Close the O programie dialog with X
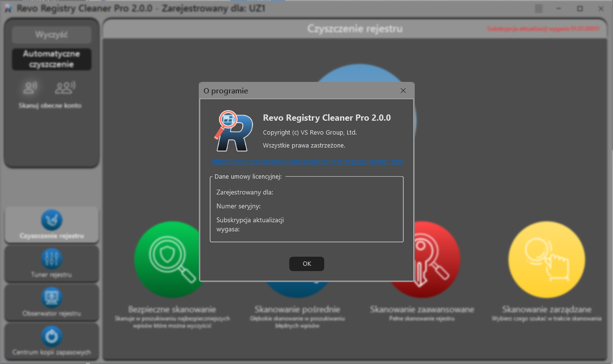This screenshot has width=613, height=364. pyautogui.click(x=403, y=91)
